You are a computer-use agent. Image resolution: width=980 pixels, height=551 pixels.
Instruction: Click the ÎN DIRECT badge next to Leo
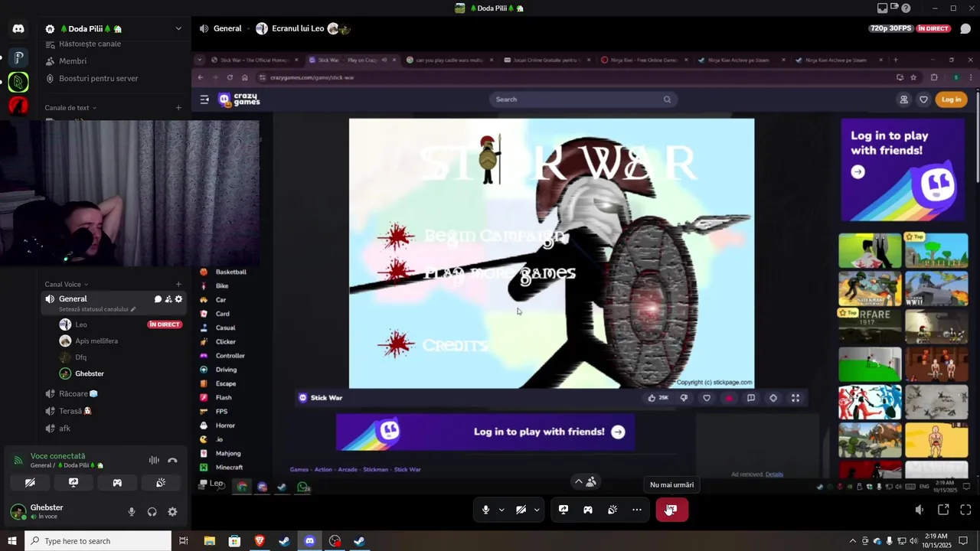(x=165, y=324)
